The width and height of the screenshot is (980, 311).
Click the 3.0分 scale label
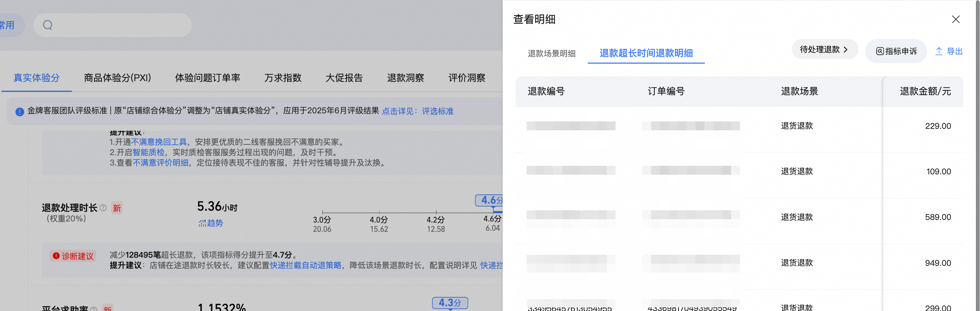(x=322, y=220)
